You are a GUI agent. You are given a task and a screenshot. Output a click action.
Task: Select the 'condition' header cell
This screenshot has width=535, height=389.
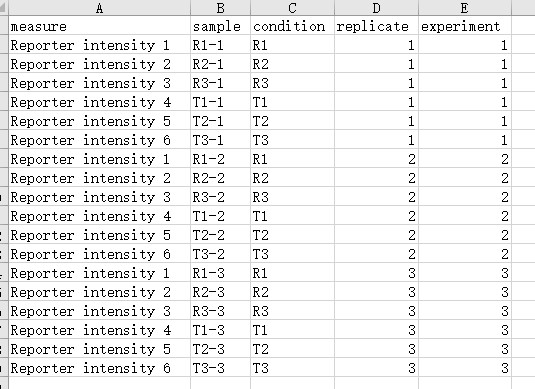pos(292,26)
